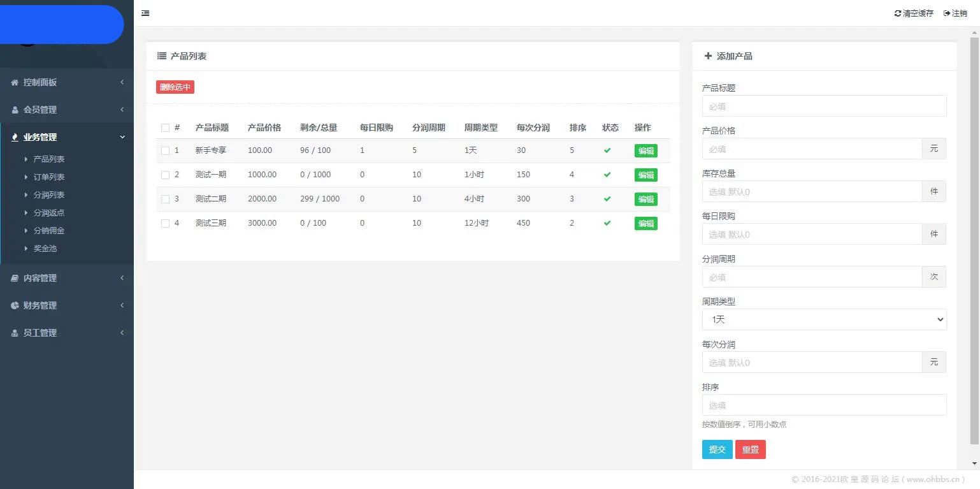Check the checkbox for 测试二期 row
This screenshot has height=489, width=980.
point(164,199)
